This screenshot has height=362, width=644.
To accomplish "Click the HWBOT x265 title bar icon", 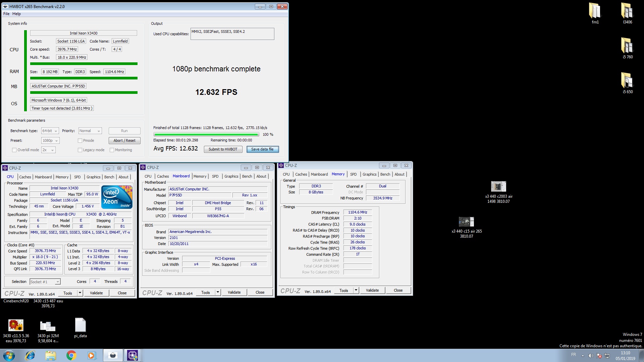I will tap(5, 6).
